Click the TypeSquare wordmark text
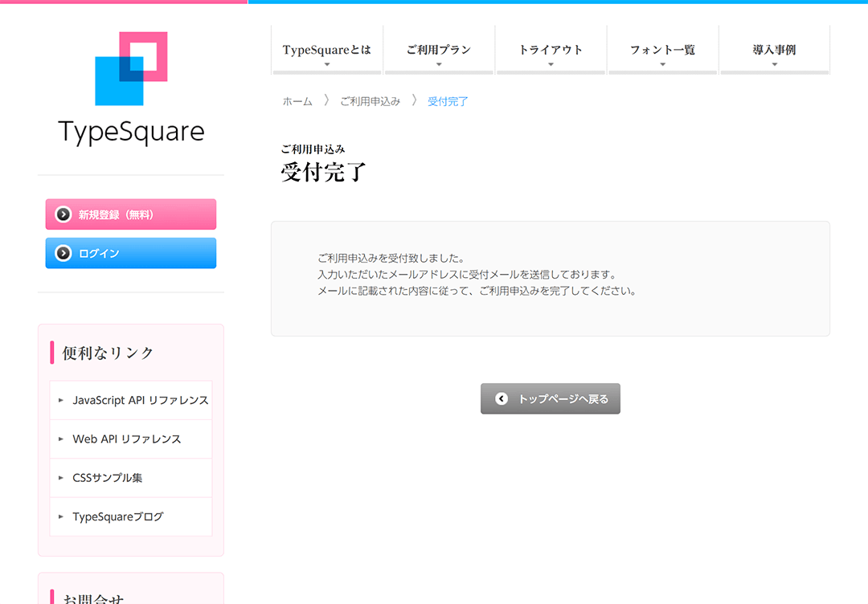Viewport: 868px width, 604px height. coord(131,132)
